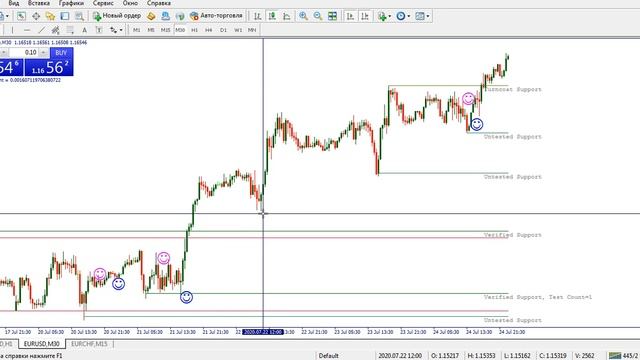
Task: Select the horizontal line drawing tool
Action: [x=27, y=30]
